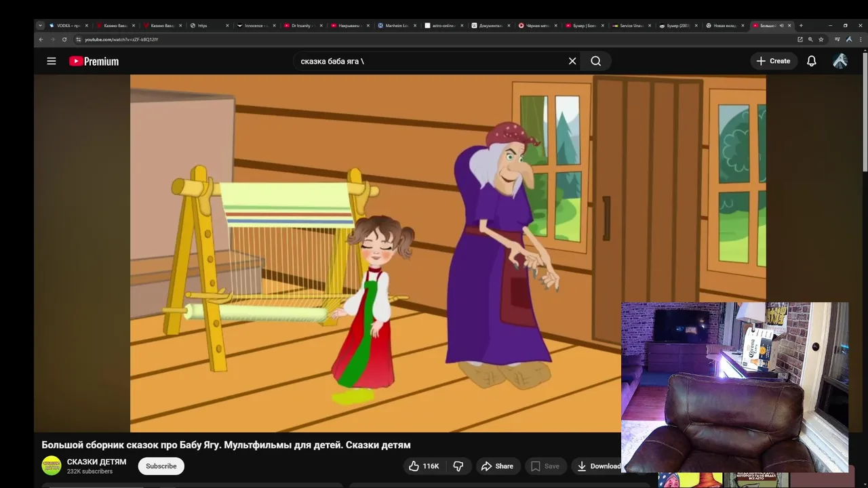Open YouTube notifications bell
This screenshot has width=868, height=488.
coord(812,61)
